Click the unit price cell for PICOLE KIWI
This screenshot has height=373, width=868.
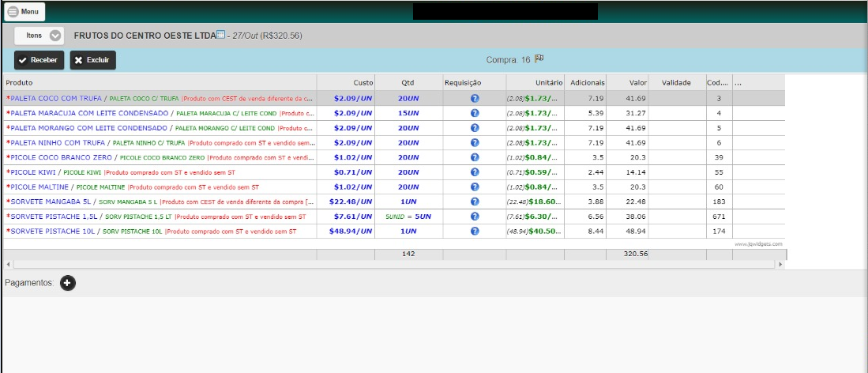coord(535,171)
